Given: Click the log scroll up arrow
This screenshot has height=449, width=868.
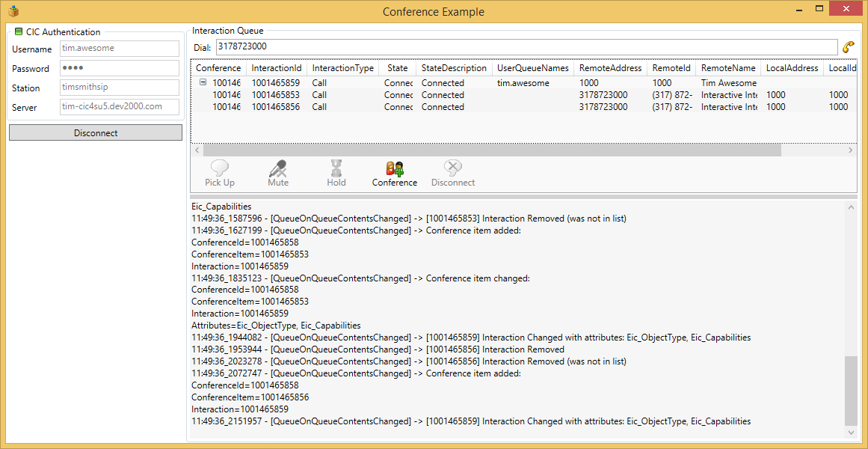Looking at the screenshot, I should (x=850, y=207).
